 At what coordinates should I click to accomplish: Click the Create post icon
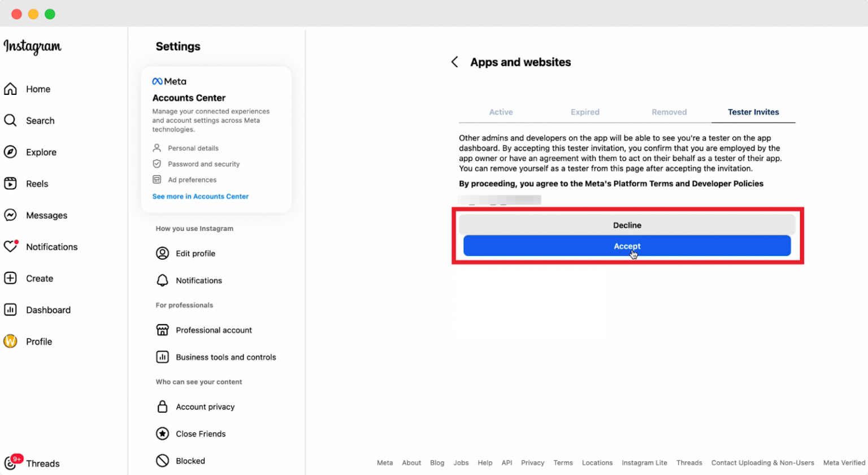tap(11, 278)
